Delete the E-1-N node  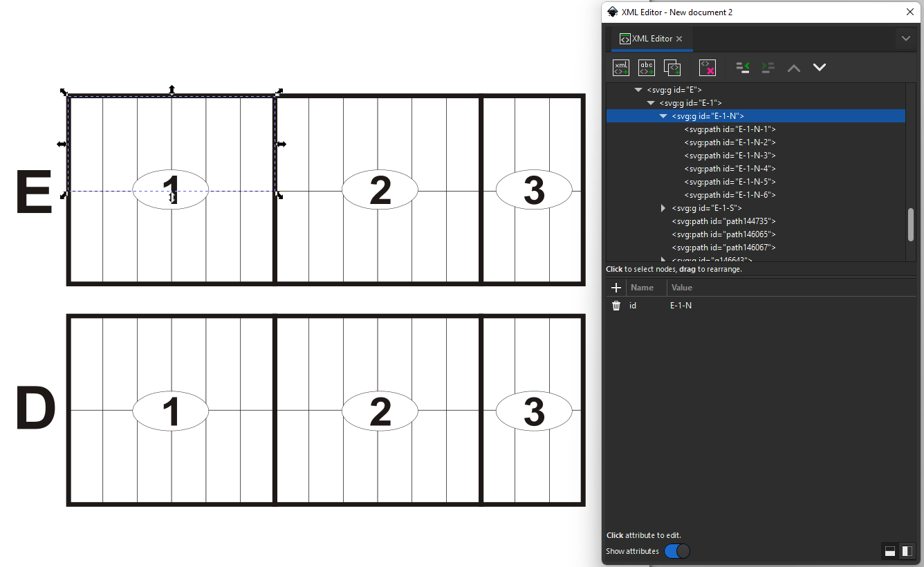pyautogui.click(x=708, y=67)
